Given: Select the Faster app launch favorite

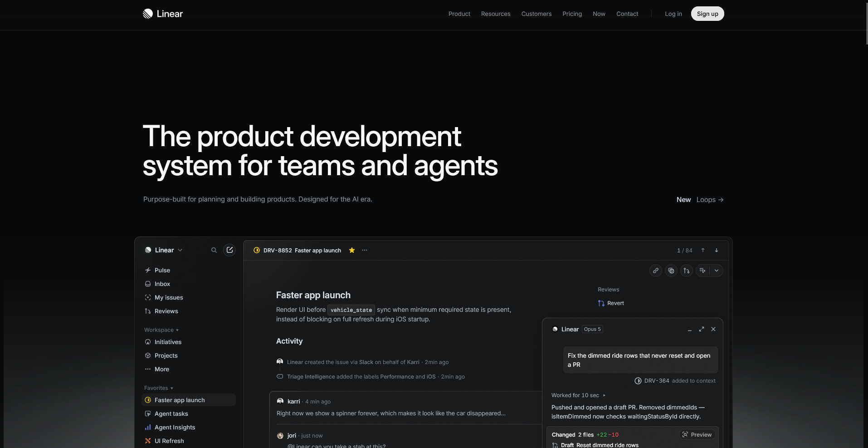Looking at the screenshot, I should tap(189, 400).
